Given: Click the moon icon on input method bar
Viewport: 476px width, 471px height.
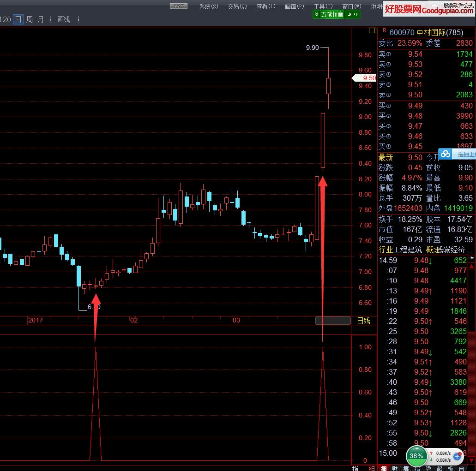Looking at the screenshot, I should [x=349, y=15].
